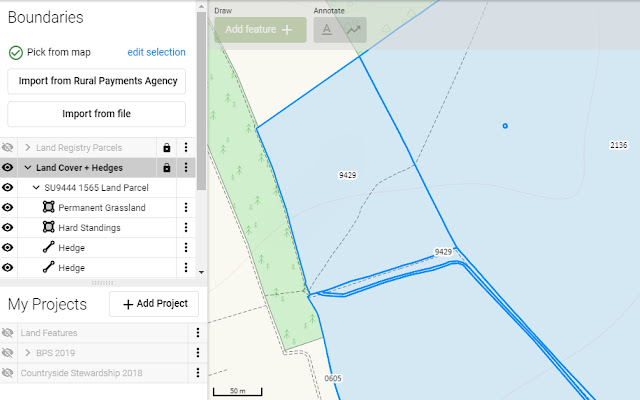
Task: Select the SU9444 1565 Land Parcel row
Action: point(97,187)
